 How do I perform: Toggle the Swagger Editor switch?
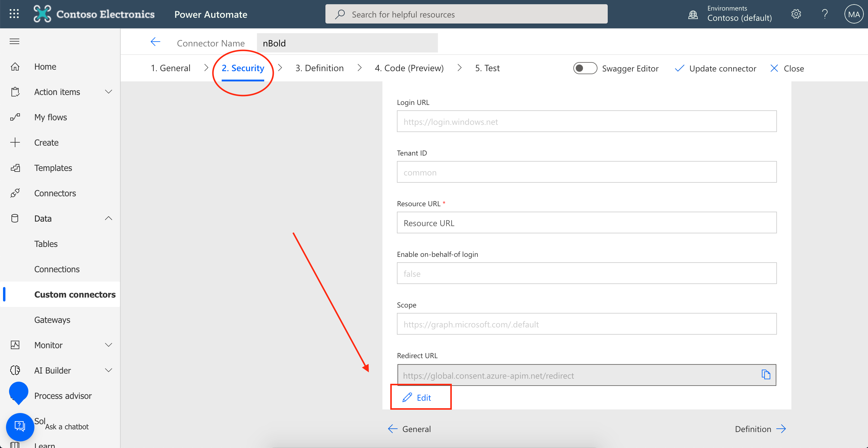pos(585,68)
